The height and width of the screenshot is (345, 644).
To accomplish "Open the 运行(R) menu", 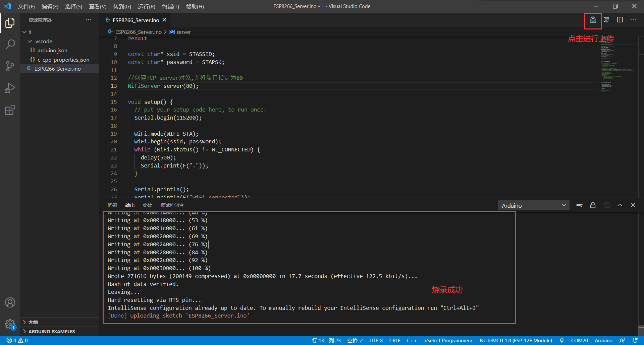I will [x=146, y=7].
